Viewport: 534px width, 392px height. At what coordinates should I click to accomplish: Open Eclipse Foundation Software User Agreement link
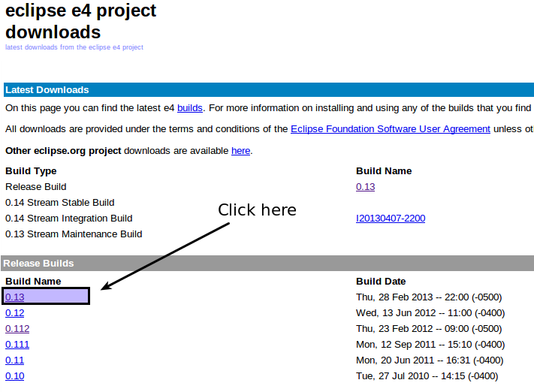click(x=390, y=129)
